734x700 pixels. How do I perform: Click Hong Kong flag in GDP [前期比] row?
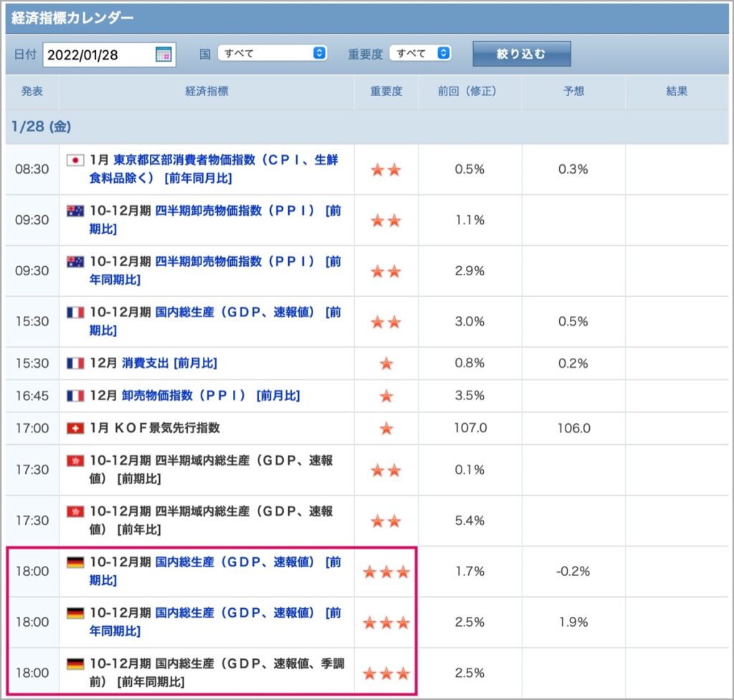click(x=75, y=460)
